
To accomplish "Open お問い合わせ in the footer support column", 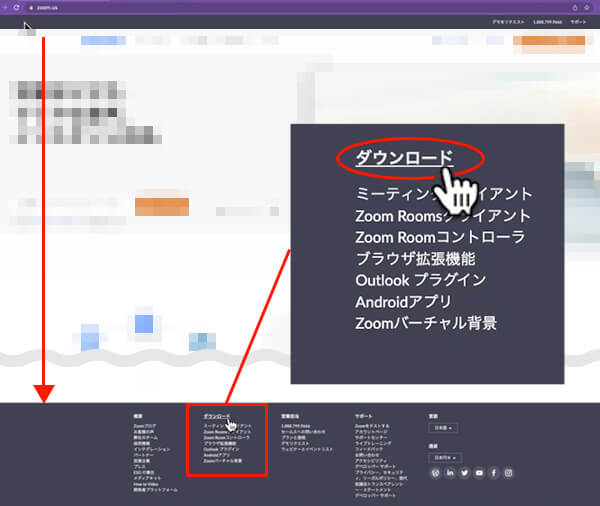I will coord(367,455).
